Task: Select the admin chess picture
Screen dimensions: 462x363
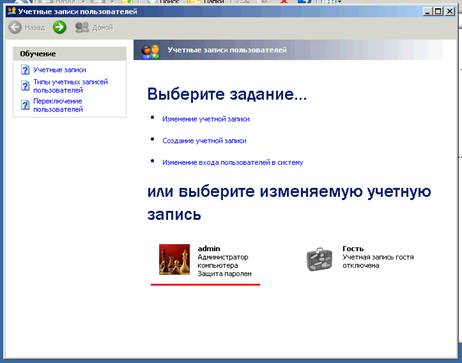Action: click(x=174, y=259)
